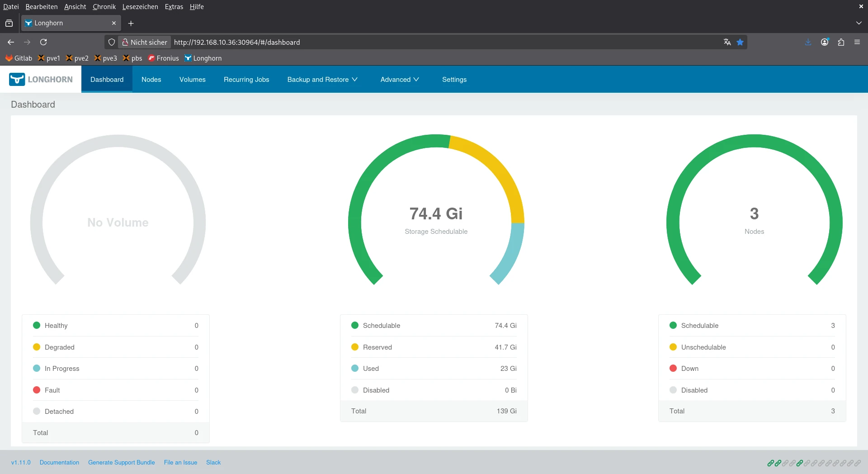Image resolution: width=868 pixels, height=474 pixels.
Task: Click the Longhorn logo in the header
Action: tap(41, 79)
